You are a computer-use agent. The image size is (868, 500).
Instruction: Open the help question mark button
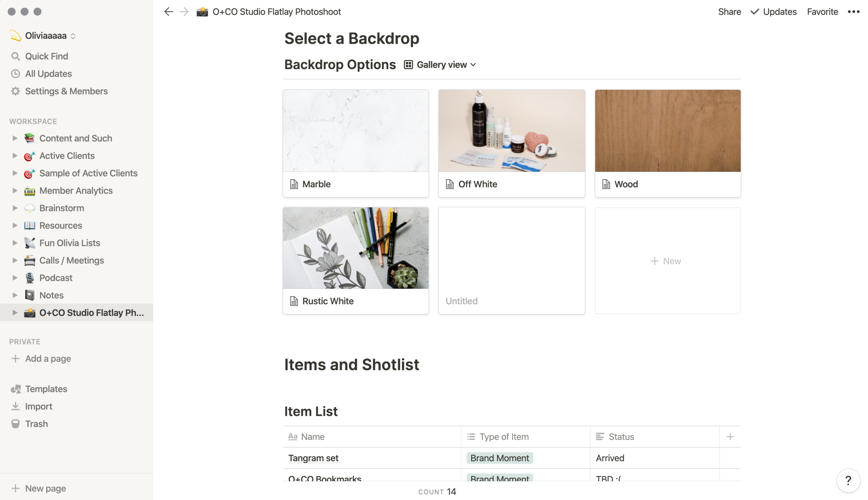click(x=848, y=480)
